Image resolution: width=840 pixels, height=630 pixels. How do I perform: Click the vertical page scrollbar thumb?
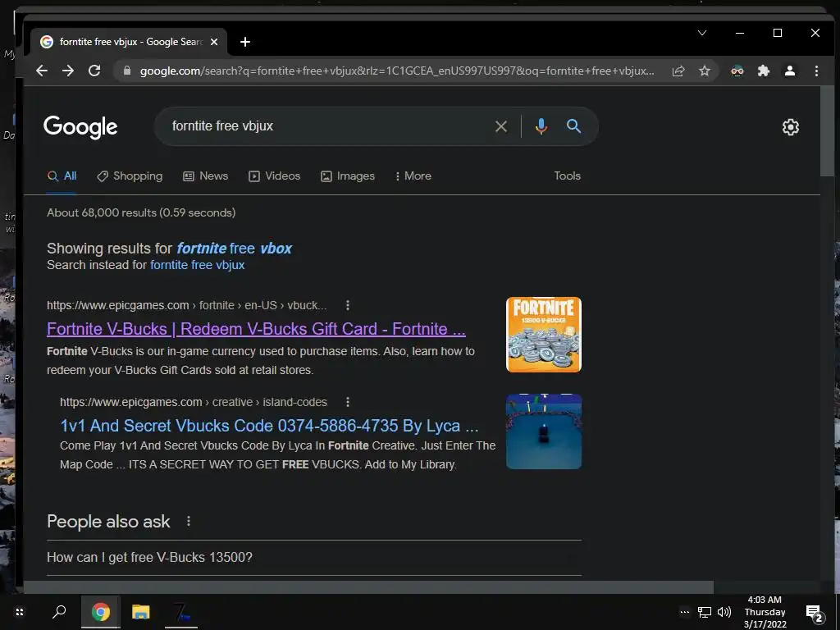(827, 131)
